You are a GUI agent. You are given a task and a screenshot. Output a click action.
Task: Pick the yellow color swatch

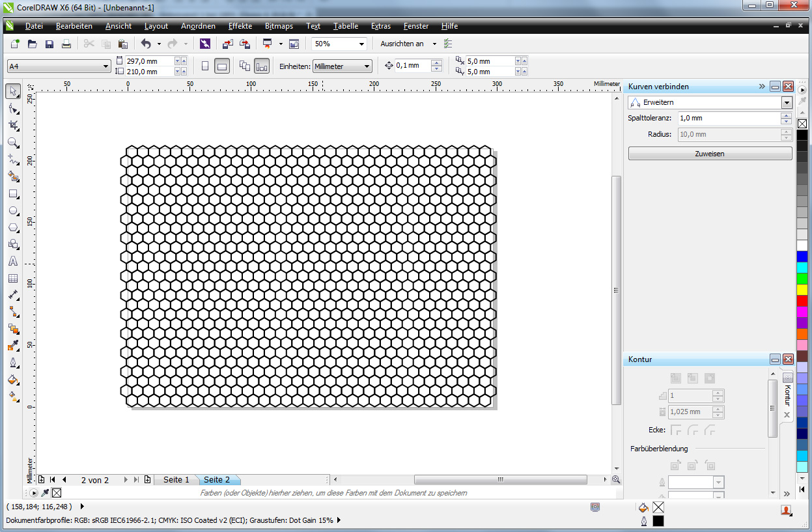[802, 289]
